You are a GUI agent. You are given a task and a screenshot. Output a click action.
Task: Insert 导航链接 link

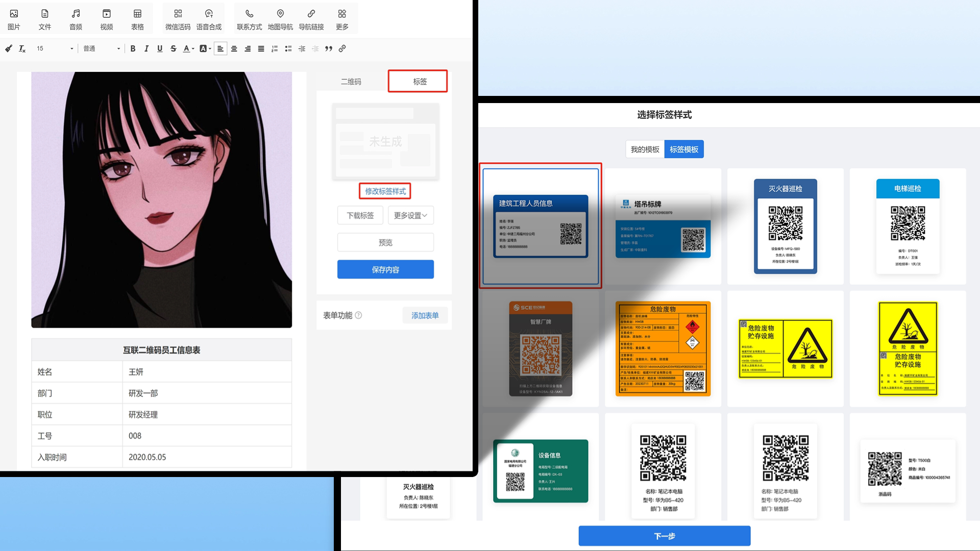[311, 19]
